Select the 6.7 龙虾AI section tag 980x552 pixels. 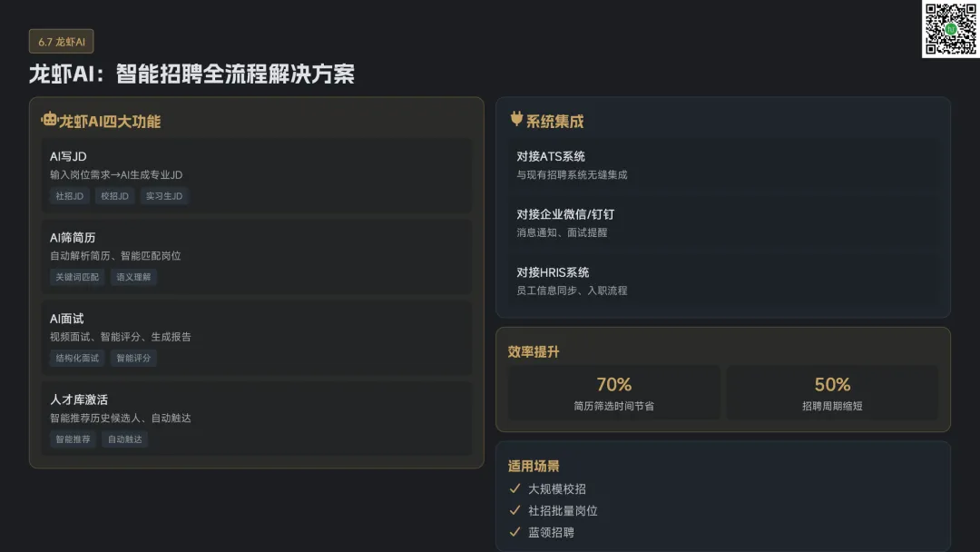[x=62, y=41]
